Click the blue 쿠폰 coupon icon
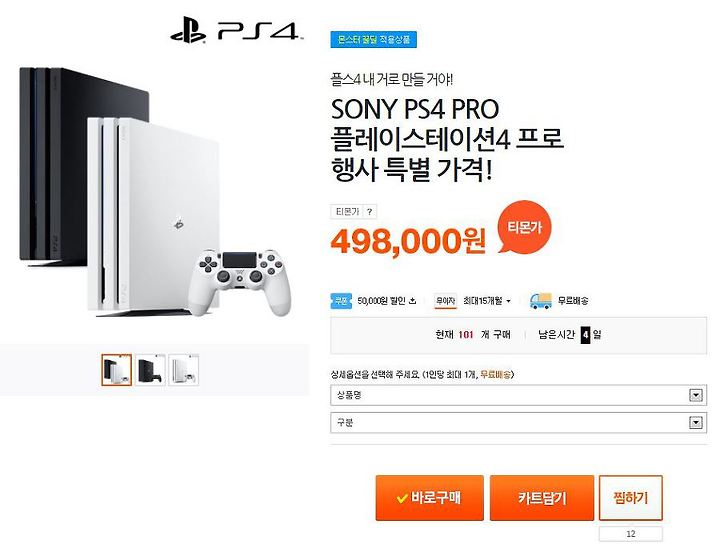The height and width of the screenshot is (552, 720). pos(341,301)
